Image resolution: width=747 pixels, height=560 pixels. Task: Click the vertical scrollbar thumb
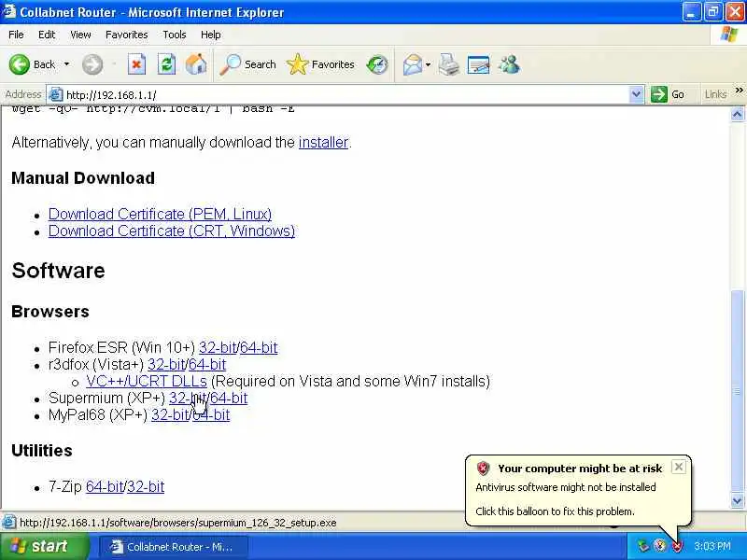[x=737, y=391]
